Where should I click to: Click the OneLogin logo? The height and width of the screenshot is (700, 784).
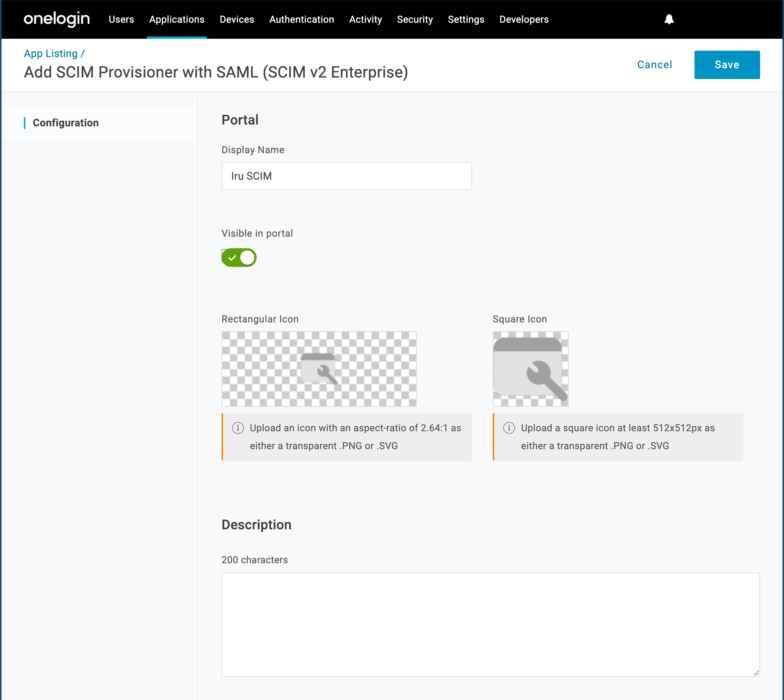(x=57, y=19)
